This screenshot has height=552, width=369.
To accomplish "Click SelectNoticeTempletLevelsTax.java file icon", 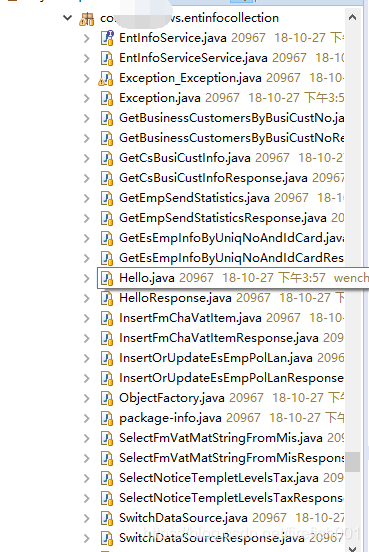I will (107, 479).
